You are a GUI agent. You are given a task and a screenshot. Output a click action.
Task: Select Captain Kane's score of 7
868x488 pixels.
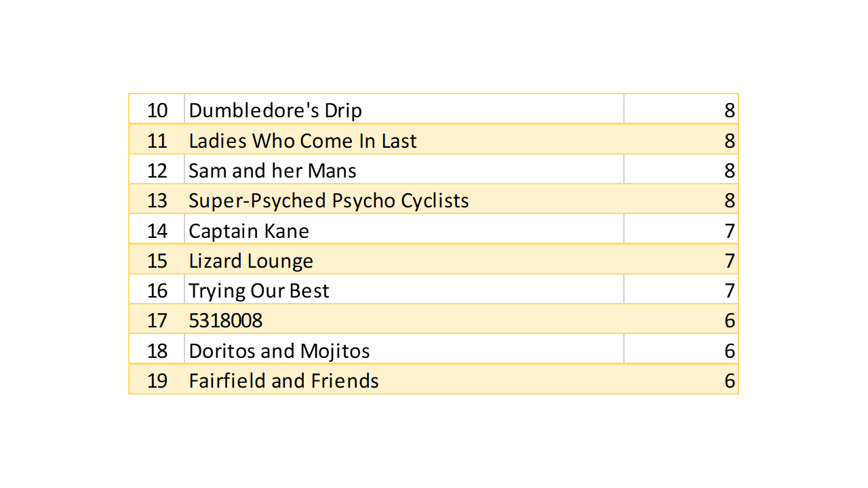click(x=729, y=231)
